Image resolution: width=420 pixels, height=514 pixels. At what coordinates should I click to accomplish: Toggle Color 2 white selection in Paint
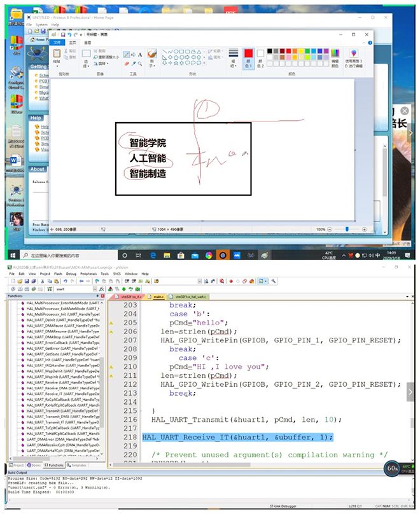click(260, 59)
